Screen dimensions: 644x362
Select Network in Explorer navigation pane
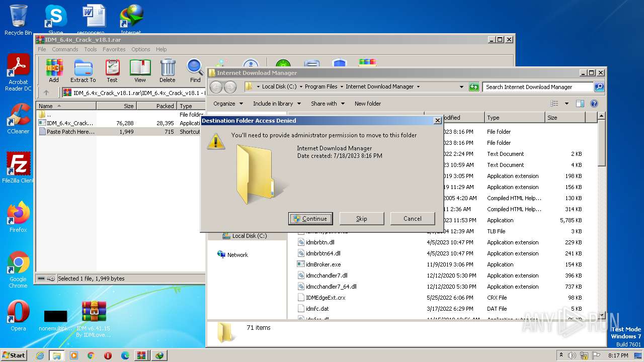[x=232, y=255]
